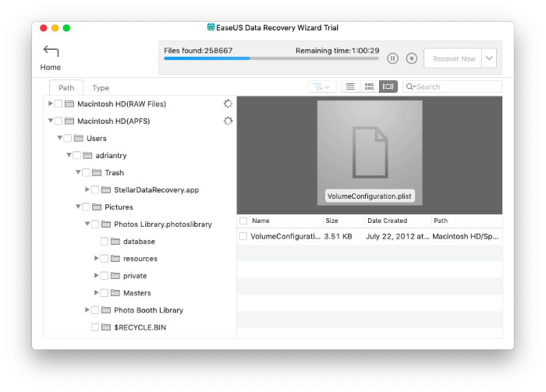Select the 3.51 KB size cell
The image size is (546, 392).
click(x=338, y=236)
